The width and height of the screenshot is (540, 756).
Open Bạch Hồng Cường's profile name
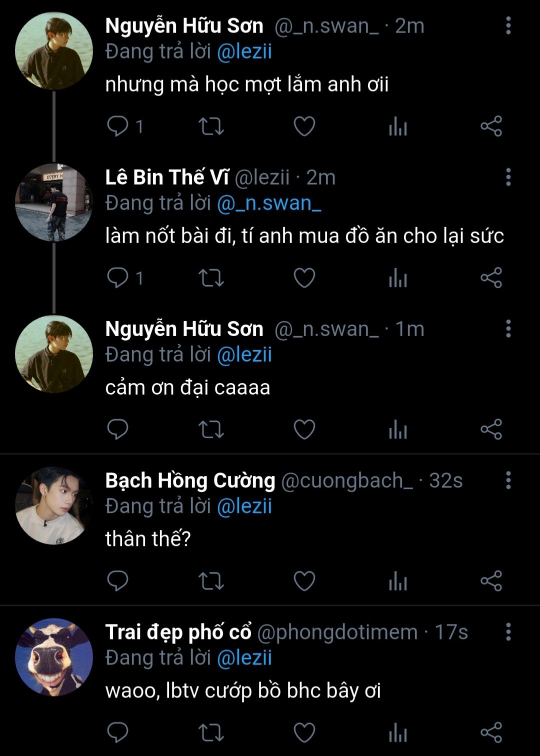point(190,480)
